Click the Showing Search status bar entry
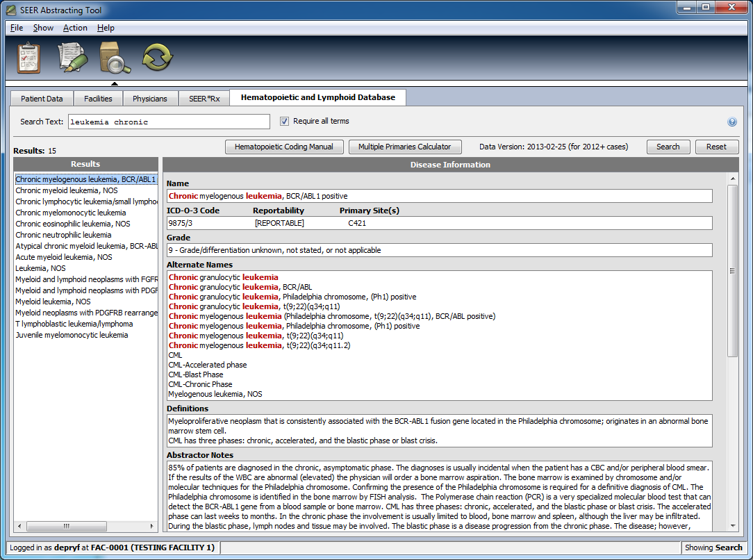Image resolution: width=753 pixels, height=560 pixels. (x=713, y=547)
